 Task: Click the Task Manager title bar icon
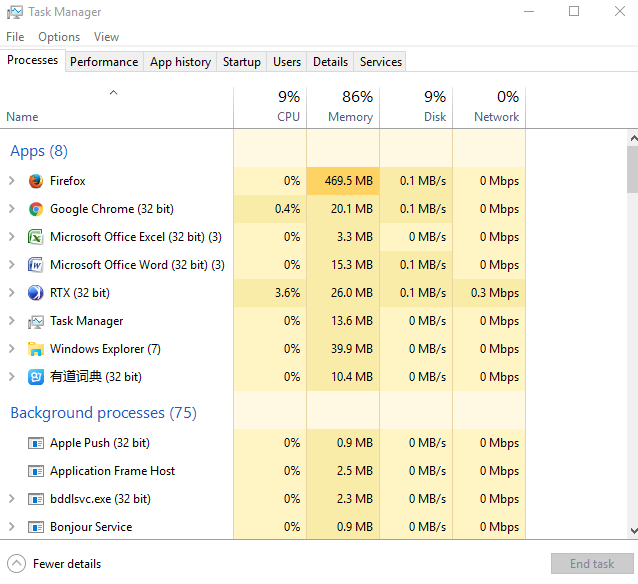tap(15, 12)
